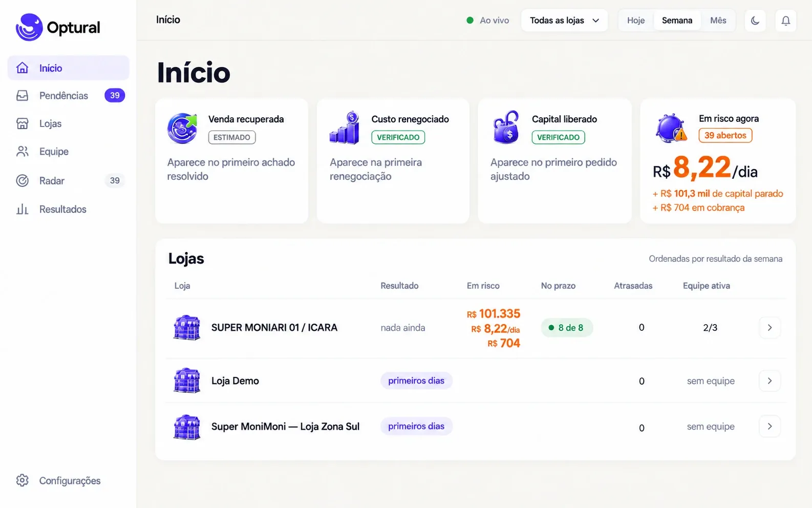Click the Loja Demo primeiros dias badge
This screenshot has height=508, width=812.
tap(416, 380)
